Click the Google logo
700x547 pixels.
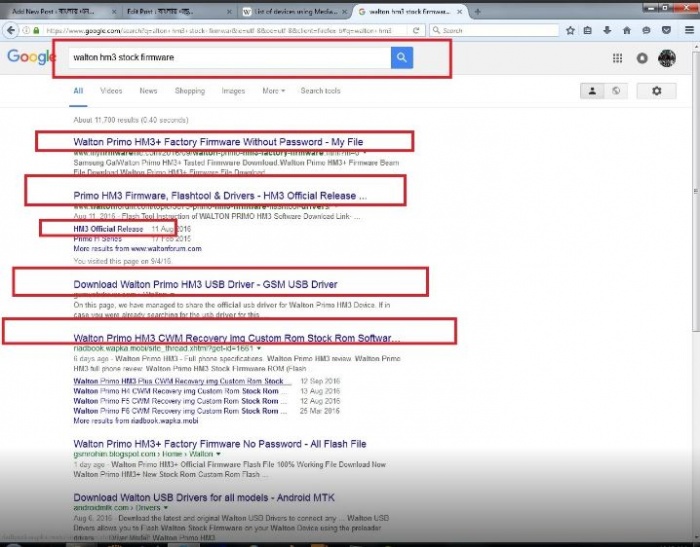point(30,57)
